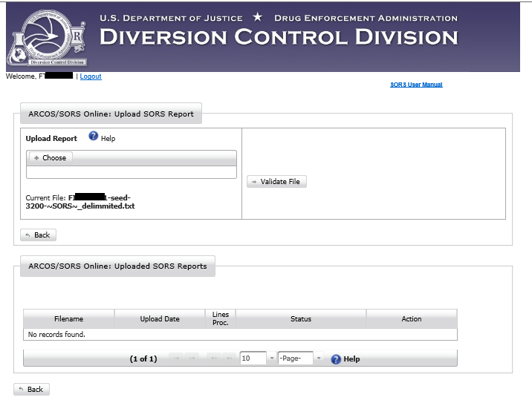Click the Action column header
The image size is (532, 406).
pyautogui.click(x=412, y=319)
